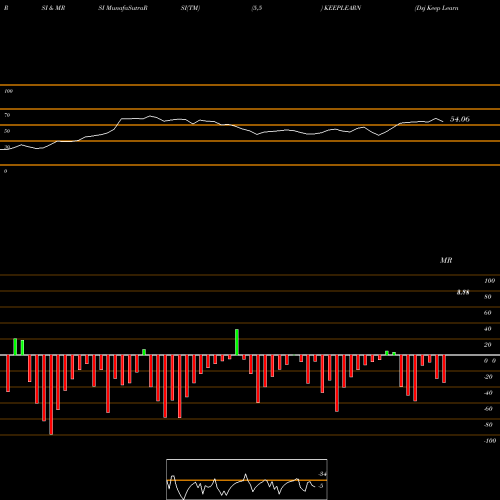
Task: Click the MR axis label 100
Action: pyautogui.click(x=489, y=281)
